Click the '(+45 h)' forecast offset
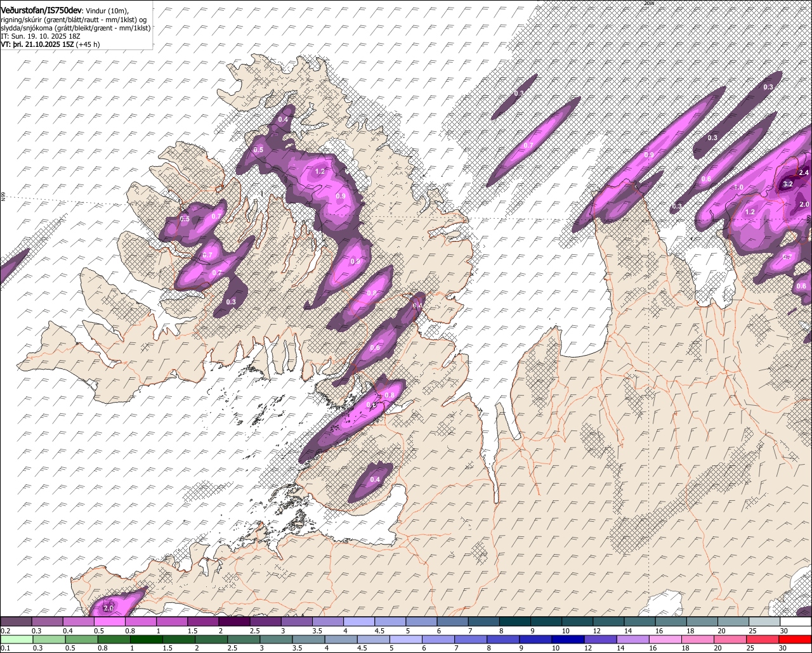The width and height of the screenshot is (812, 653). (x=88, y=44)
